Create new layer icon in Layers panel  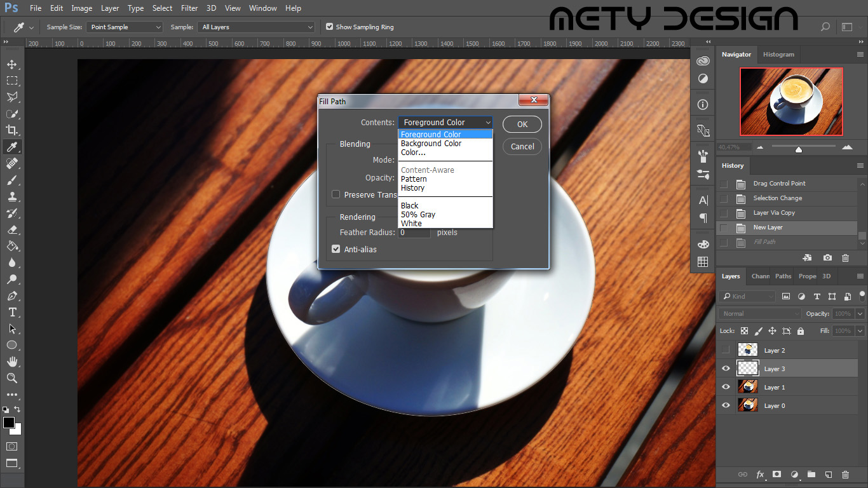(828, 475)
